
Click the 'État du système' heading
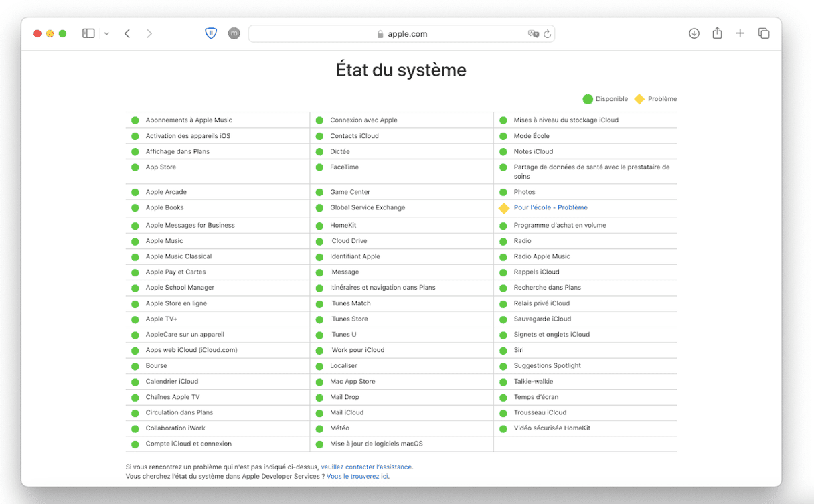(x=401, y=70)
